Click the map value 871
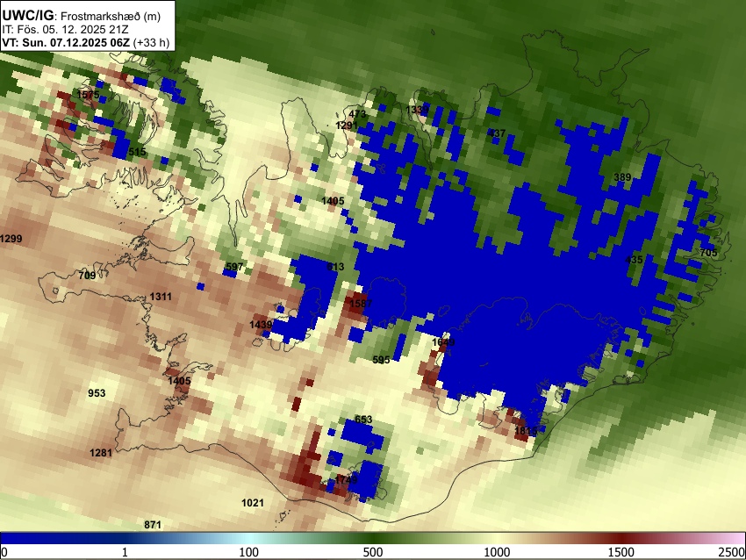 coord(153,525)
